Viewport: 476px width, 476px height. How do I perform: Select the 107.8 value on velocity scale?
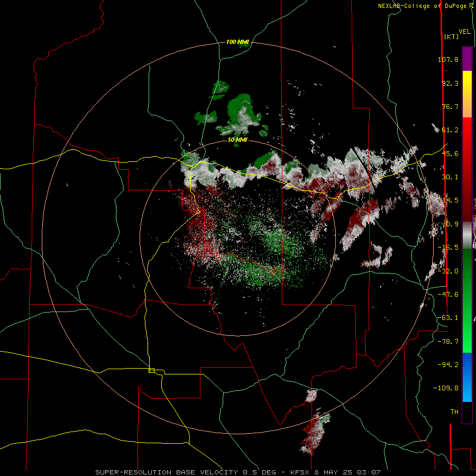448,59
